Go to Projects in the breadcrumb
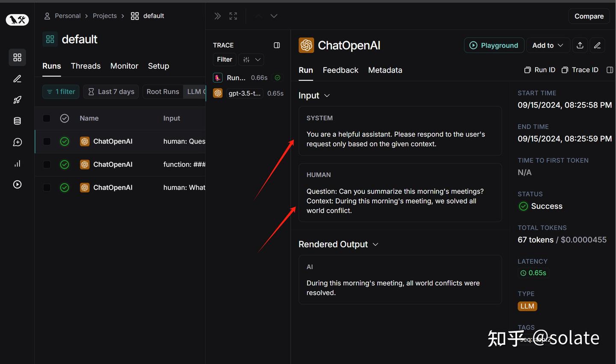616x364 pixels. (105, 16)
